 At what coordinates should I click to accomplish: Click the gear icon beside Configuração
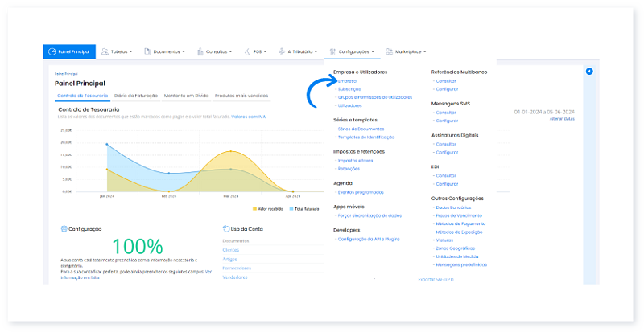(x=64, y=228)
